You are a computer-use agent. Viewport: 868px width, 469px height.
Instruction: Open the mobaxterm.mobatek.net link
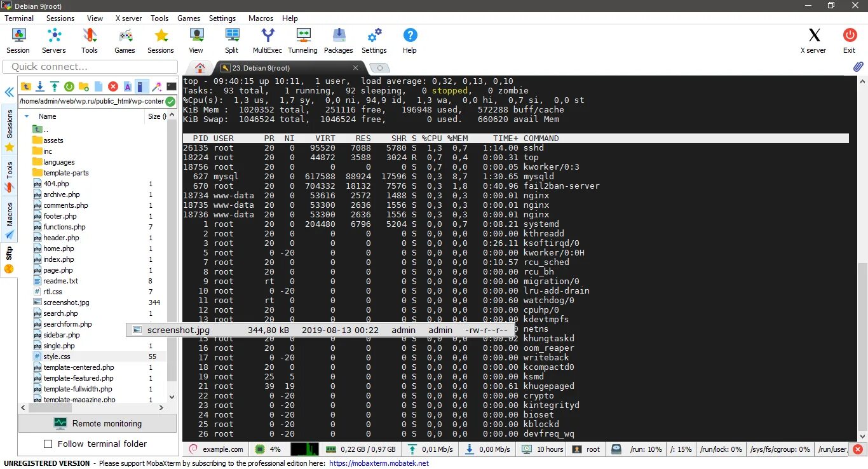click(379, 463)
